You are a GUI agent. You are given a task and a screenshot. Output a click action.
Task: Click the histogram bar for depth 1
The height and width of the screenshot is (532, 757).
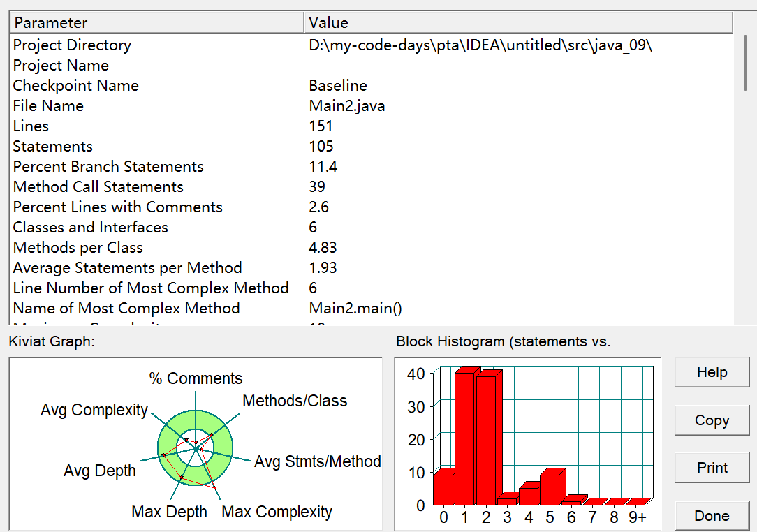pos(465,438)
